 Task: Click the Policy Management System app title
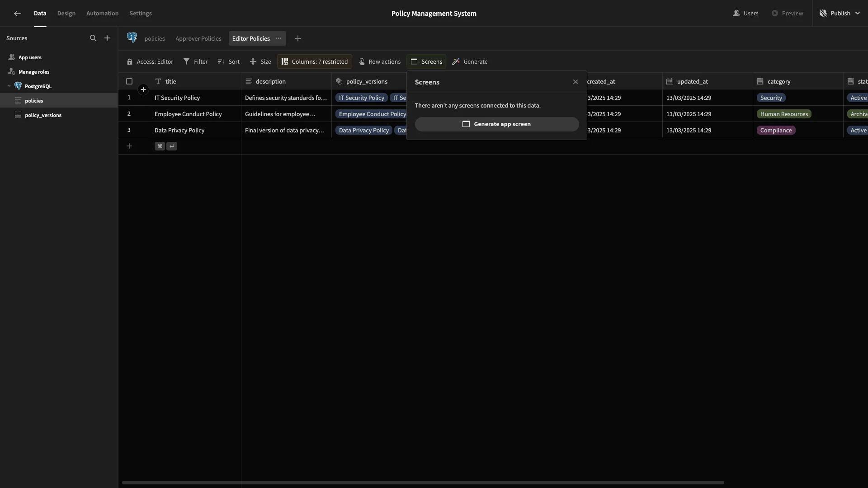point(434,14)
